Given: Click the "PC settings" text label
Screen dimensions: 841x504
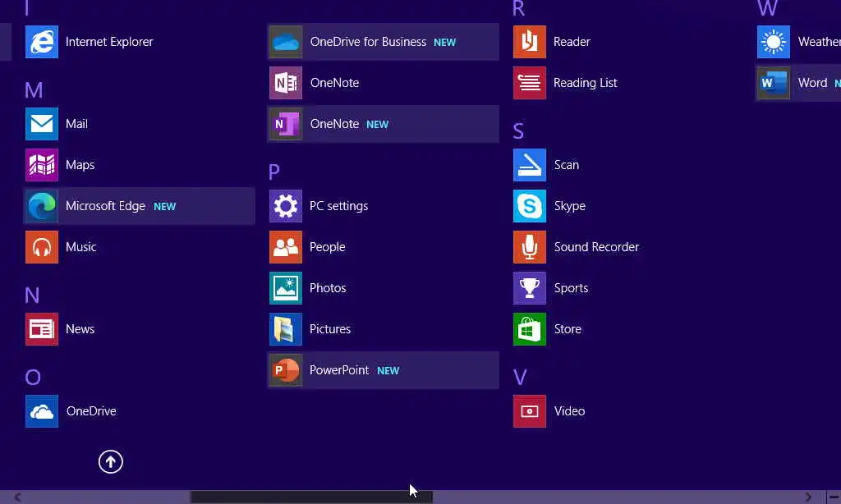Looking at the screenshot, I should pyautogui.click(x=339, y=206).
